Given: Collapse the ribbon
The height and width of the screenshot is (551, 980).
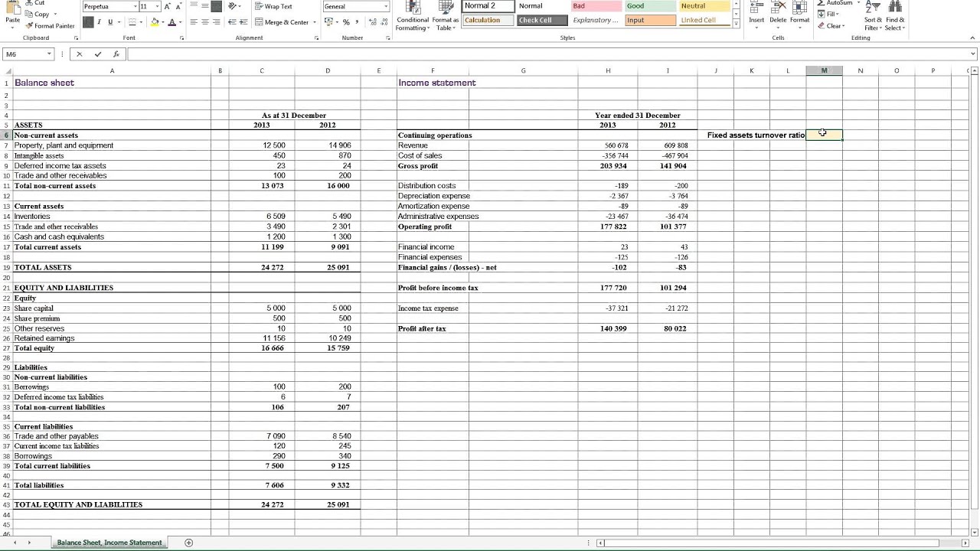Looking at the screenshot, I should click(972, 37).
